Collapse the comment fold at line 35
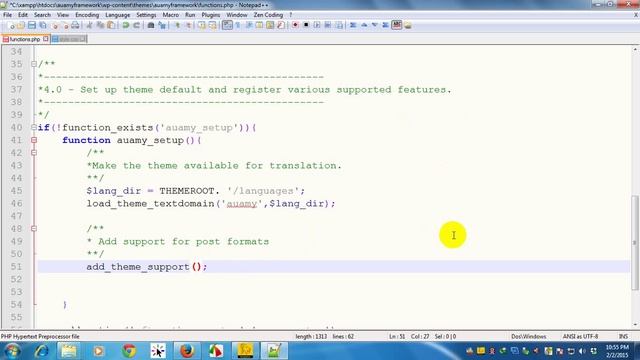Viewport: 640px width, 360px height. (34, 64)
